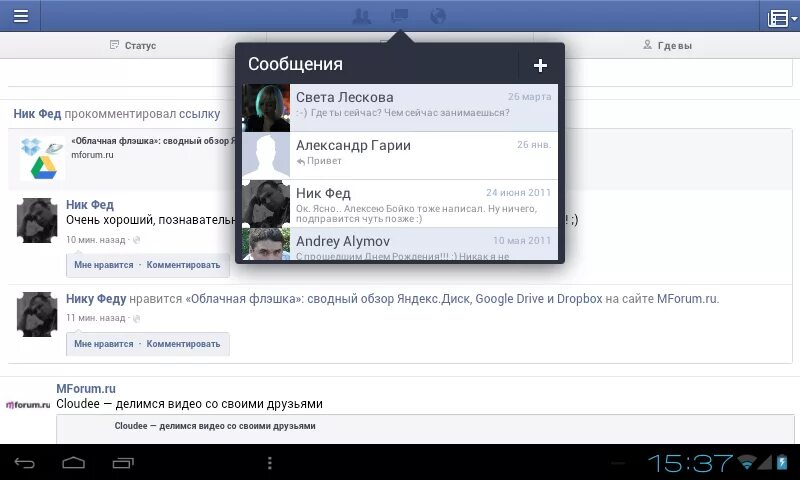Tap avatar beside Нику Феду нравится post
This screenshot has height=480, width=800.
tap(37, 314)
